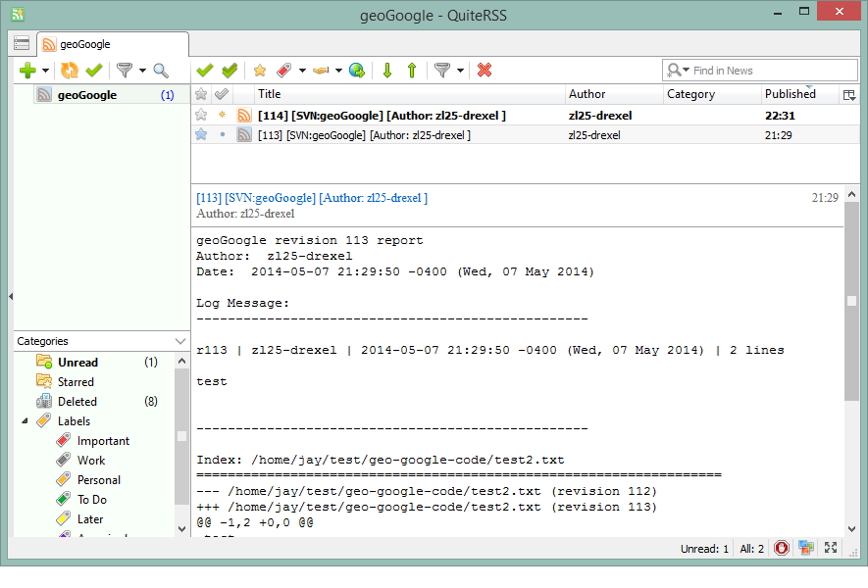868x588 pixels.
Task: Select news row [113] [SVN:geoGoogle]
Action: pyautogui.click(x=525, y=134)
